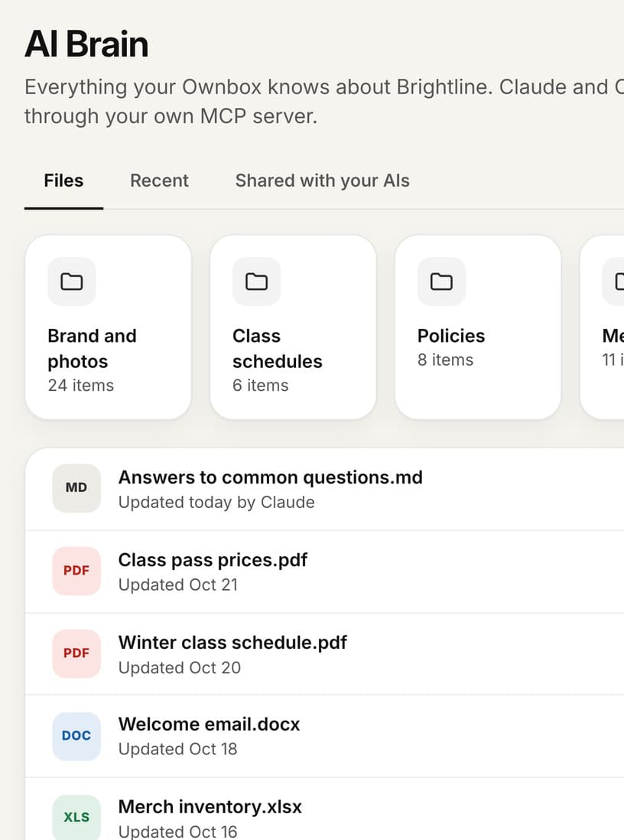Click the AI Brain page heading
Image resolution: width=624 pixels, height=840 pixels.
coord(86,44)
